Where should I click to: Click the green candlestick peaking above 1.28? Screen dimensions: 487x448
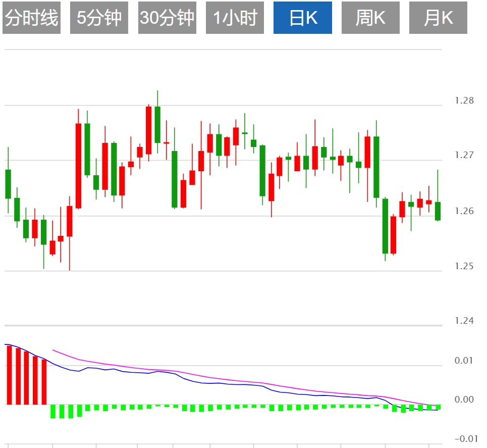coord(157,124)
